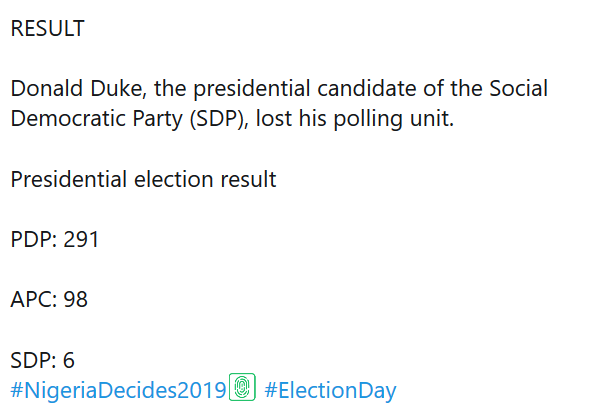The height and width of the screenshot is (415, 600).
Task: Open the #ElectionDay hashtag
Action: tap(331, 389)
